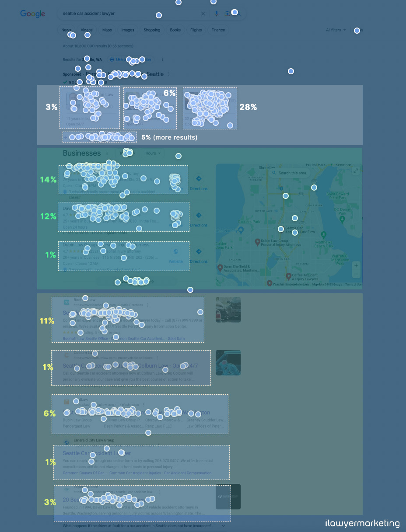Start voice search with the microphone icon
This screenshot has width=406, height=532.
point(216,14)
